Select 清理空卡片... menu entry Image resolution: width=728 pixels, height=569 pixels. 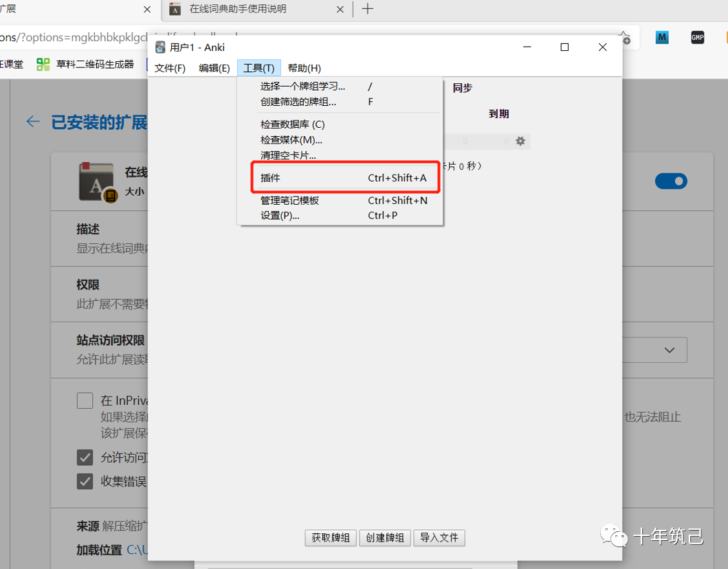click(340, 155)
